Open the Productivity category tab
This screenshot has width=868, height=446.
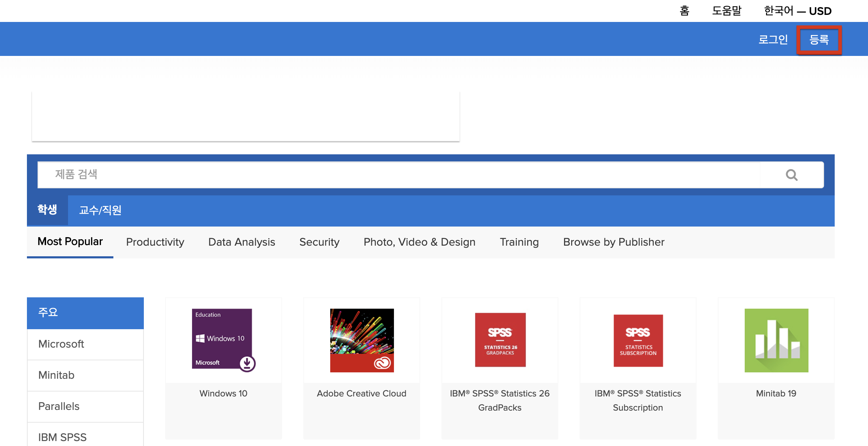(155, 242)
